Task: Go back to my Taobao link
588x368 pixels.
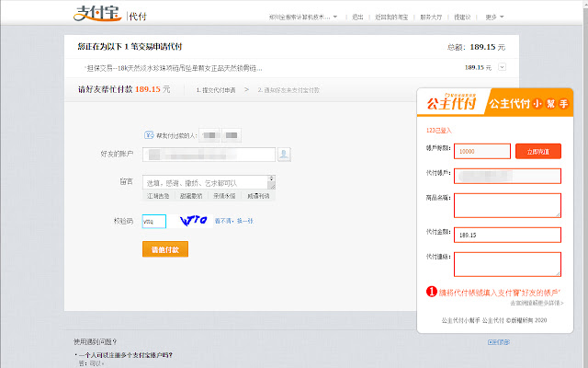Action: (x=391, y=17)
